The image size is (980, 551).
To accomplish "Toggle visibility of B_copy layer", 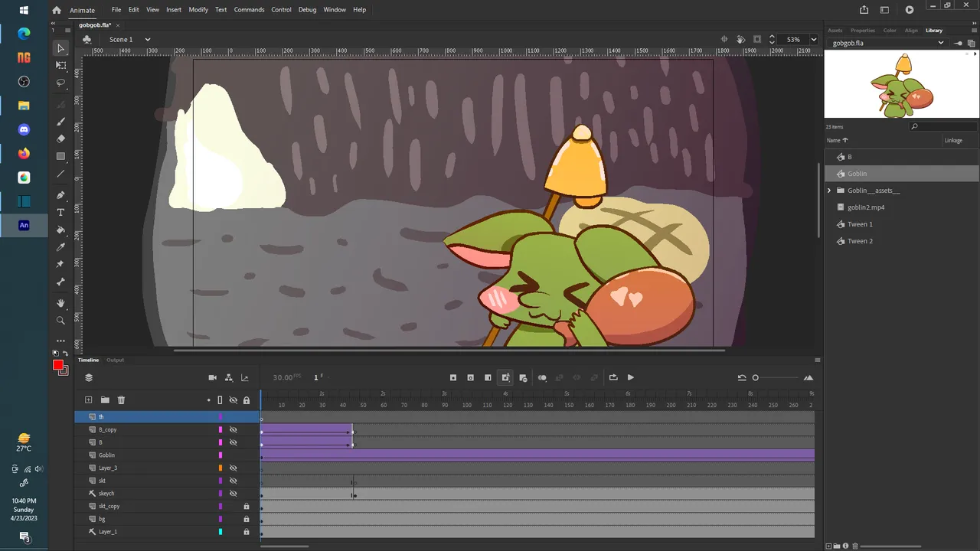I will click(x=234, y=430).
